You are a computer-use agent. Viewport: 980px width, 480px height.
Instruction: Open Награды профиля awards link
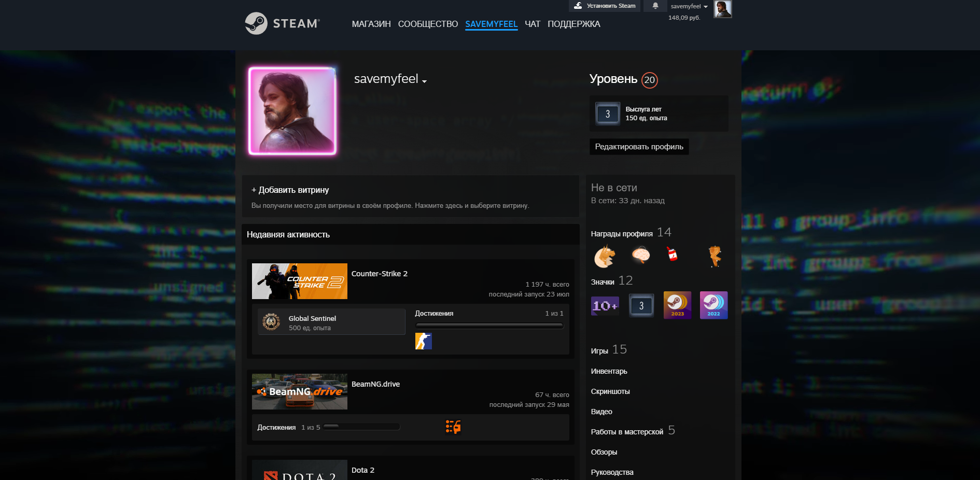[622, 234]
